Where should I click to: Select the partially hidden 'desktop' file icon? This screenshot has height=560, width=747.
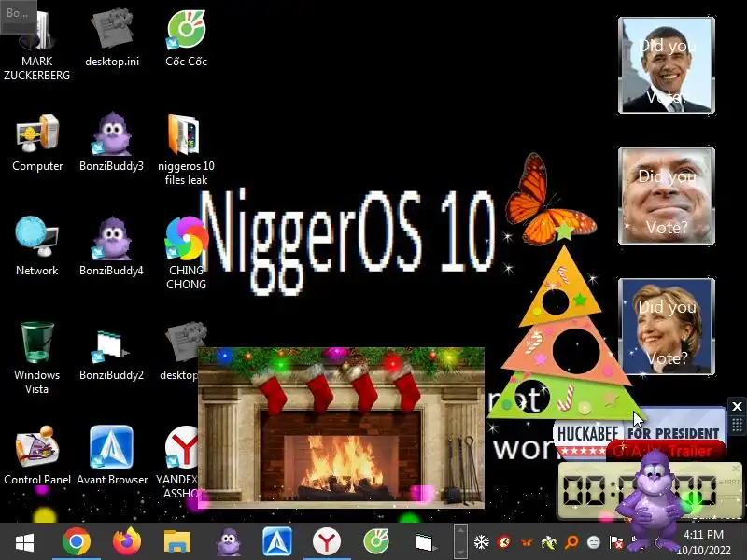tap(181, 352)
